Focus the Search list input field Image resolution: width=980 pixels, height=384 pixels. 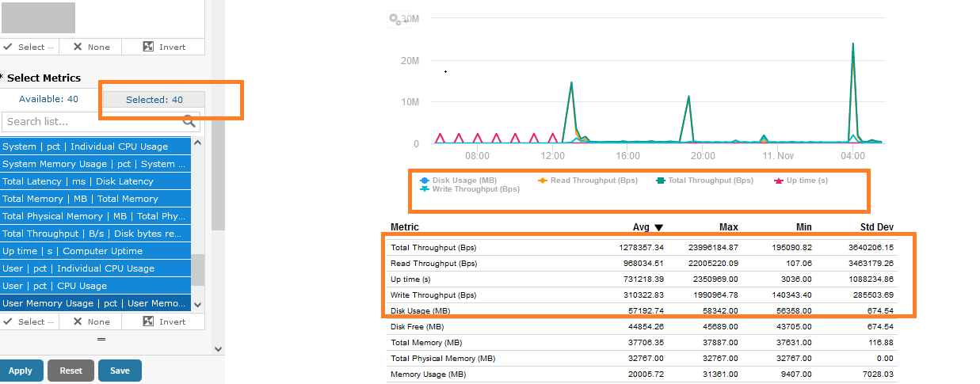pyautogui.click(x=91, y=121)
